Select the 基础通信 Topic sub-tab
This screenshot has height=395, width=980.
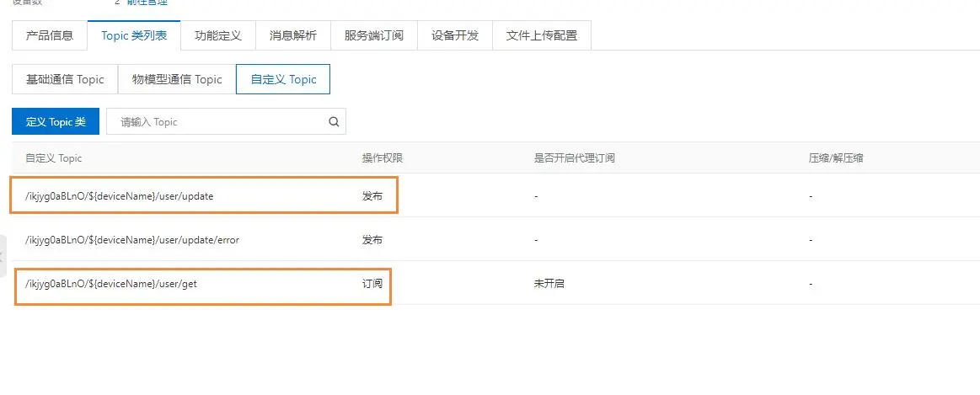click(65, 79)
